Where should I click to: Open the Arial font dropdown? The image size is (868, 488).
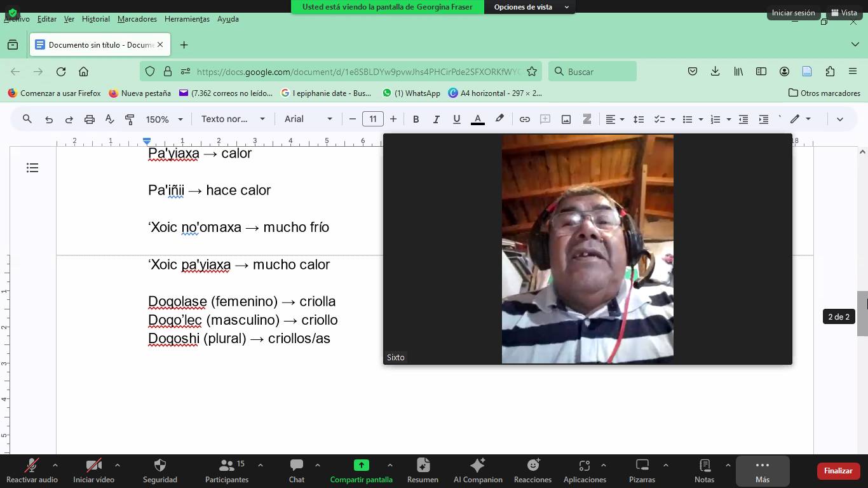point(308,119)
